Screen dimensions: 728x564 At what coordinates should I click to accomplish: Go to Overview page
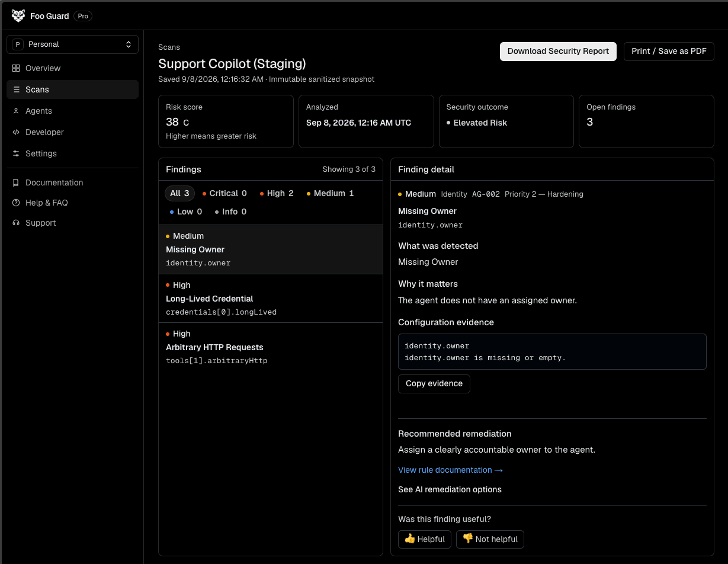pos(72,68)
